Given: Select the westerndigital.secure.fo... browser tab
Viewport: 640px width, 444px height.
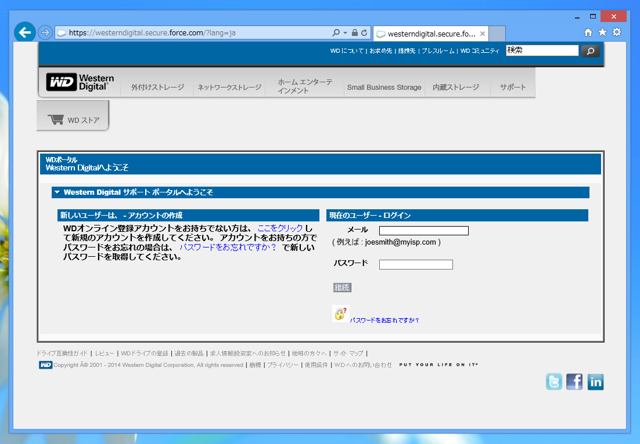Looking at the screenshot, I should 430,33.
